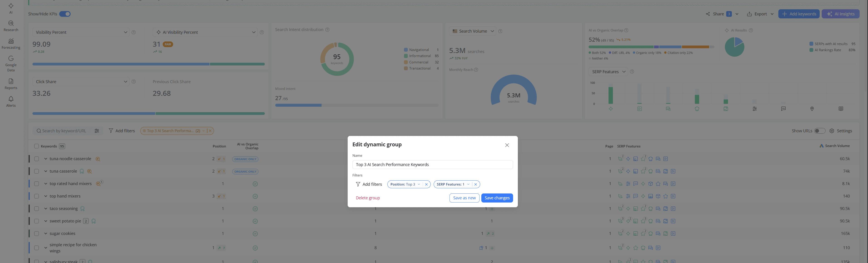The image size is (868, 263).
Task: Click the book icon under chart
Action: click(841, 109)
